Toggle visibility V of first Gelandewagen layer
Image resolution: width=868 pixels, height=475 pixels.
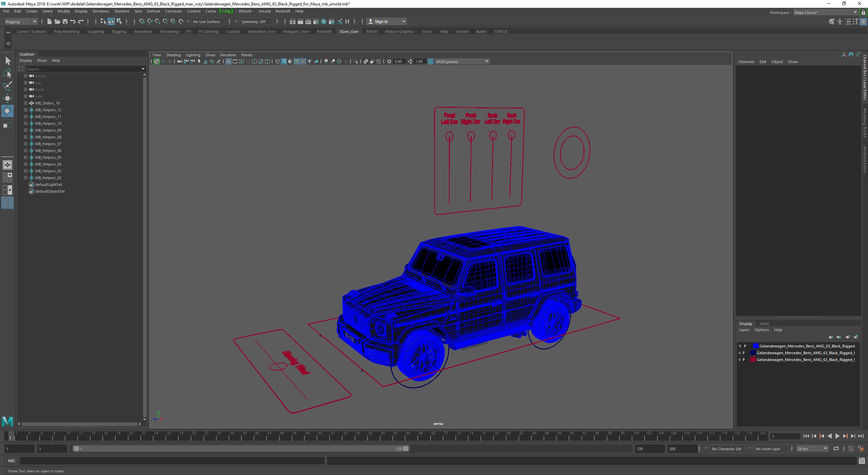(x=740, y=346)
